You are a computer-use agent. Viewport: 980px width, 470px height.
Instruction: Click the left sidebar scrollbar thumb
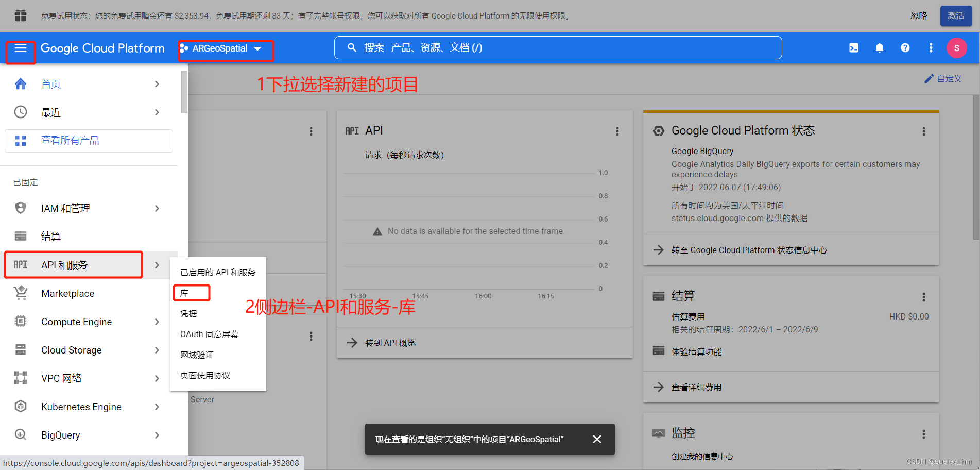[184, 92]
